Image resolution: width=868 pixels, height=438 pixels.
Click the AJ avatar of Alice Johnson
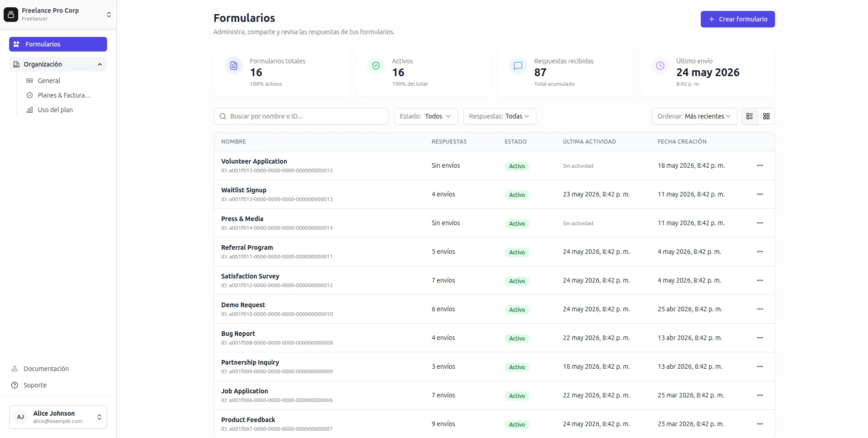point(21,417)
